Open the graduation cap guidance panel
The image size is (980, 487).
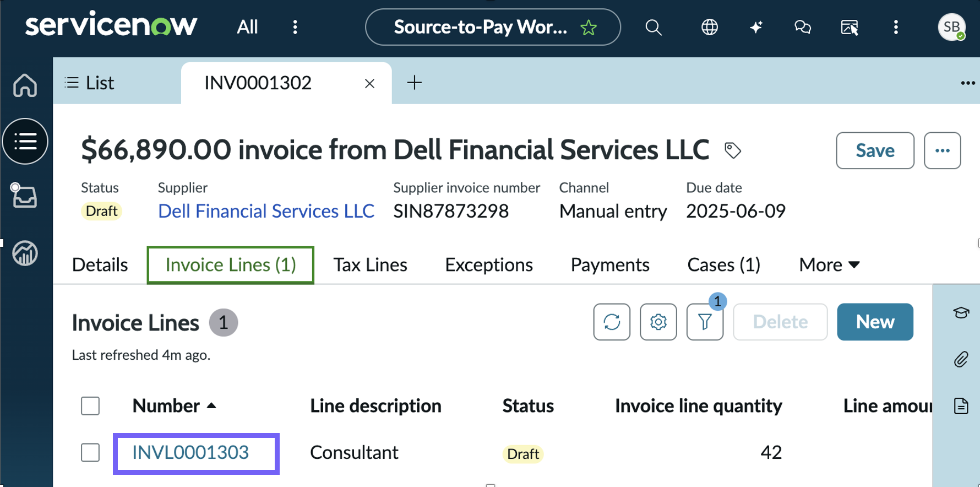pyautogui.click(x=961, y=313)
